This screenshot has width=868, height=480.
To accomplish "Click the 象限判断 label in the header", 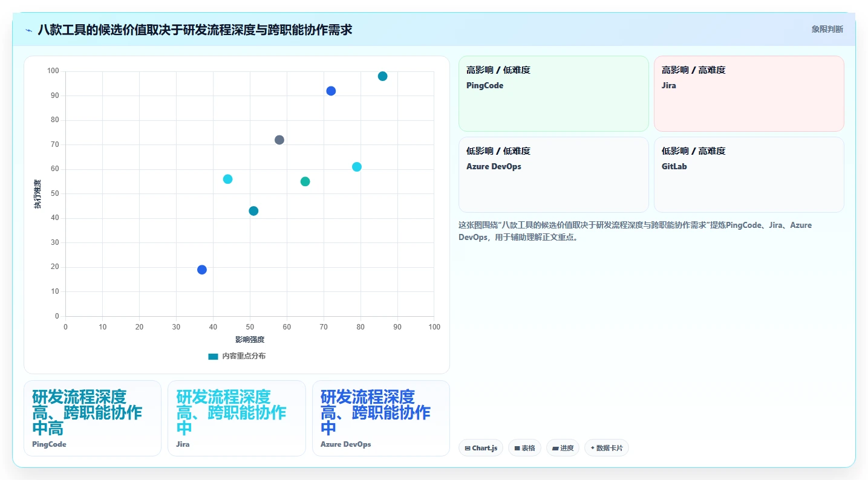I will tap(827, 30).
